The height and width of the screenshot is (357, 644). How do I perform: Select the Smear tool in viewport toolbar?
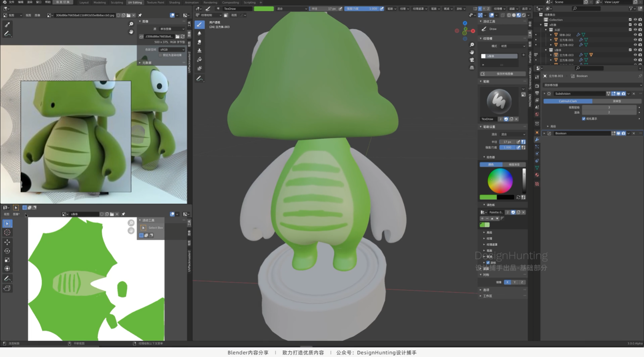pyautogui.click(x=199, y=42)
